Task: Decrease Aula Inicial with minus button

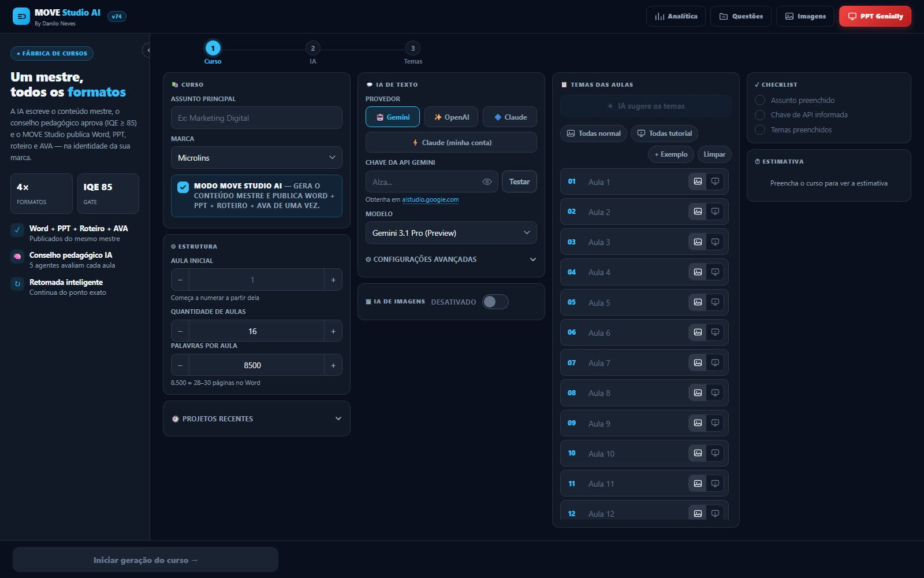Action: [x=180, y=280]
